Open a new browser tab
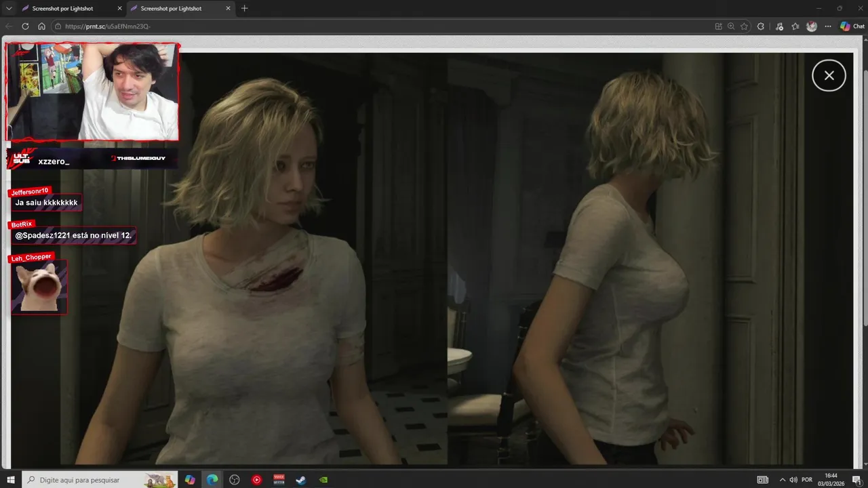Viewport: 868px width, 488px height. tap(245, 8)
